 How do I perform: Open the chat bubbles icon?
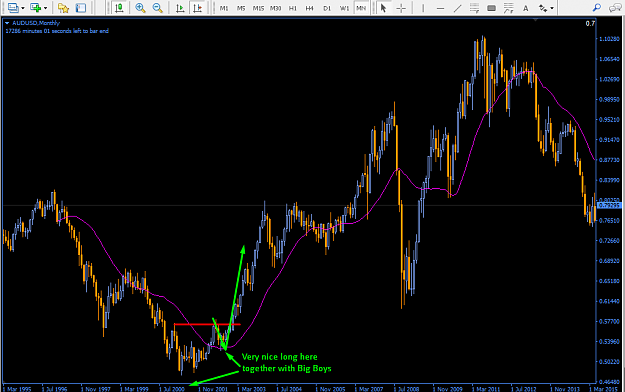615,8
